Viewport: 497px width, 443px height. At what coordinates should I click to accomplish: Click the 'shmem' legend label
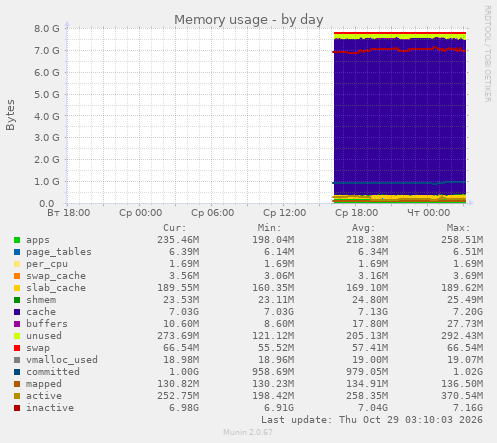41,300
